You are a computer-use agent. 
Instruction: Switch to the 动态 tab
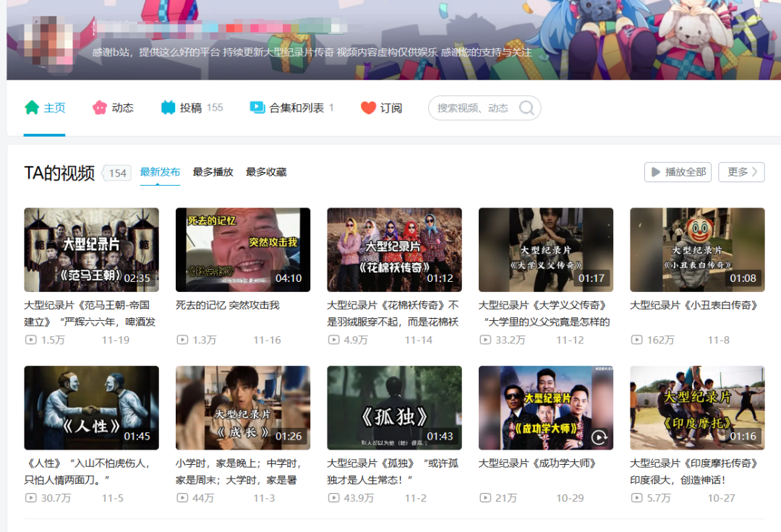[x=113, y=108]
